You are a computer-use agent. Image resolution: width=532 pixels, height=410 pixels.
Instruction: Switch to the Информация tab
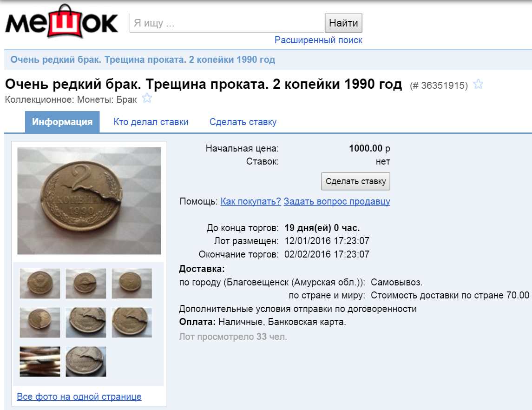click(x=62, y=122)
